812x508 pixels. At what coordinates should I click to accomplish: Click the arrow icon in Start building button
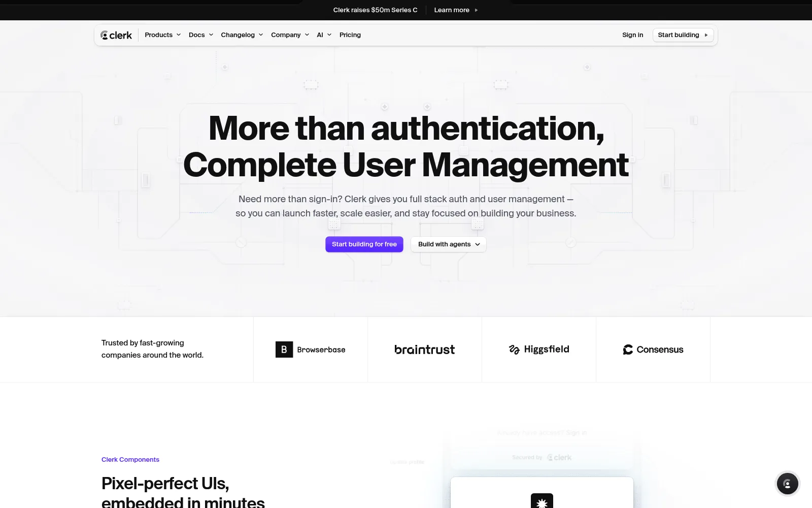point(706,35)
